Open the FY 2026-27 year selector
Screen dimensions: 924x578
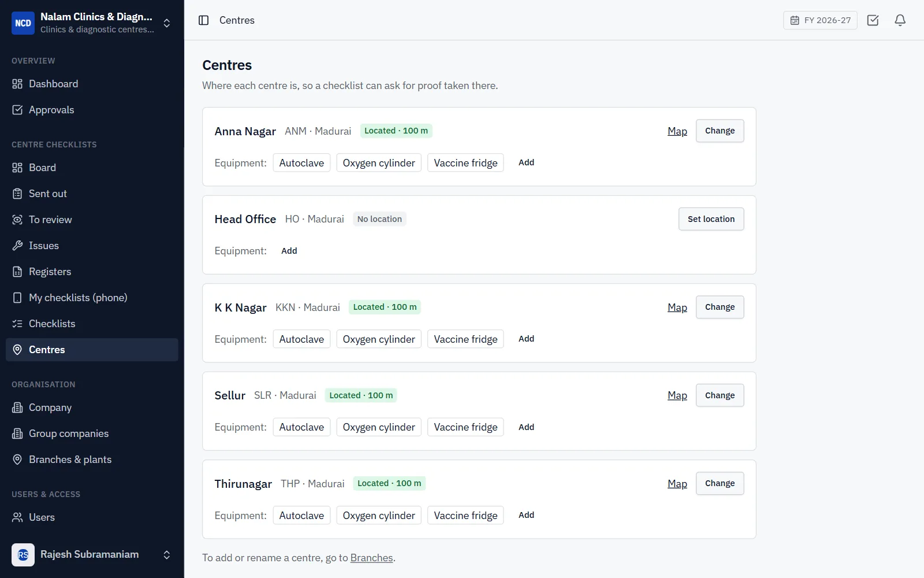tap(820, 20)
